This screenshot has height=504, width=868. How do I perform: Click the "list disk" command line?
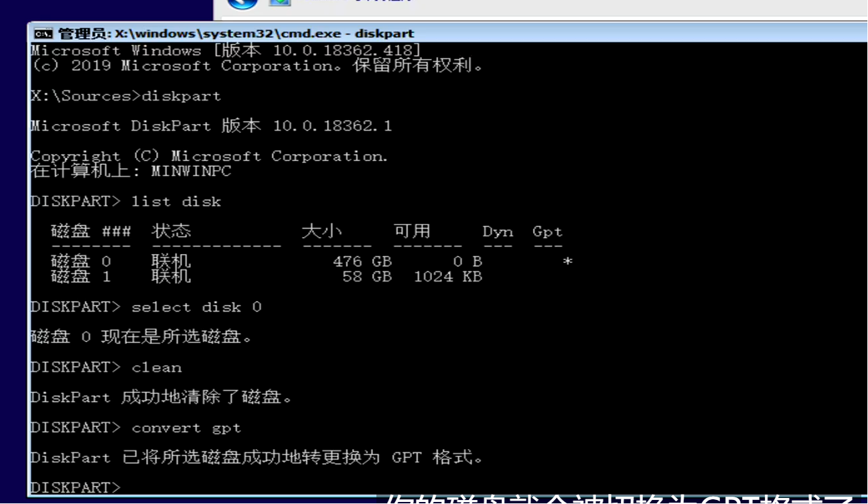click(x=126, y=201)
